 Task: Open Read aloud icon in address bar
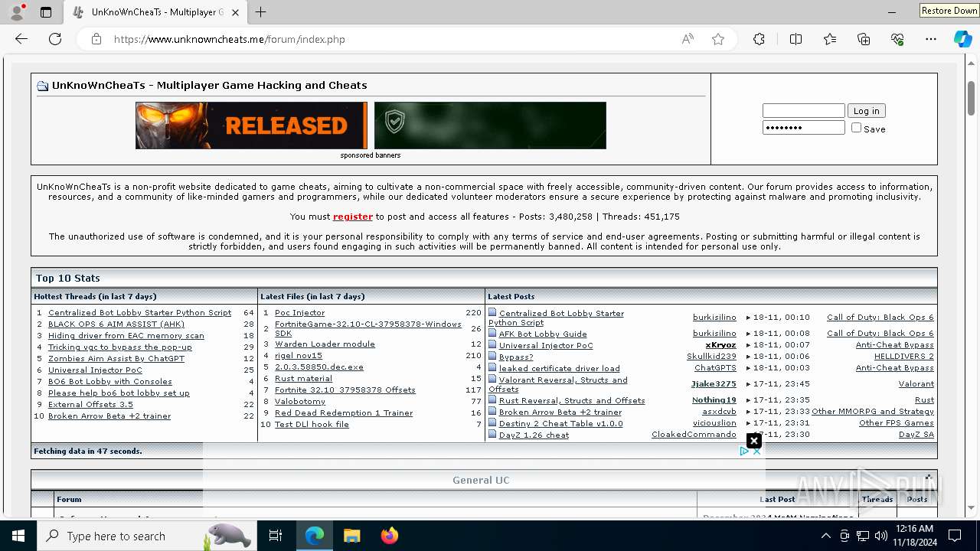688,39
